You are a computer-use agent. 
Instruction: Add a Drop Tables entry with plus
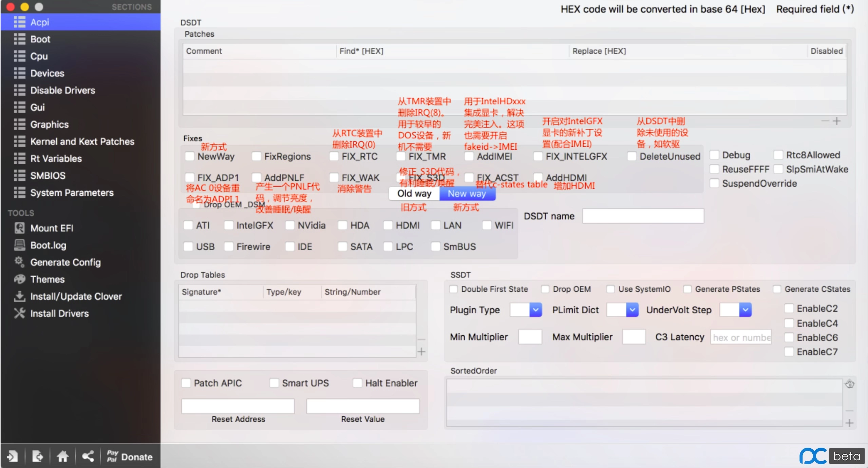(x=421, y=352)
